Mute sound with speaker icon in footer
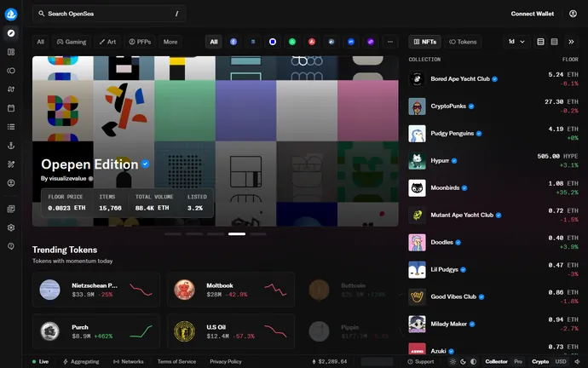The height and width of the screenshot is (368, 588). pyautogui.click(x=577, y=362)
